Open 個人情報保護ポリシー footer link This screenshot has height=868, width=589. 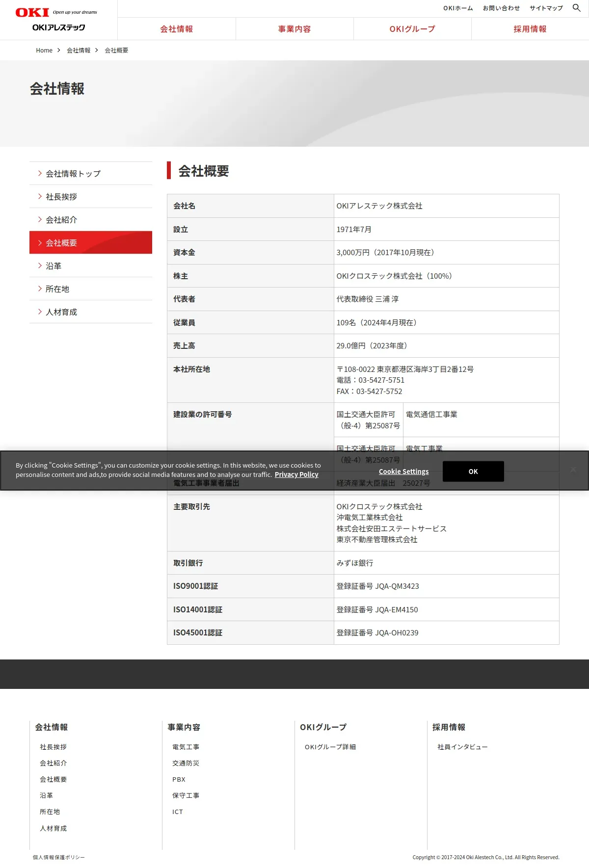point(59,857)
